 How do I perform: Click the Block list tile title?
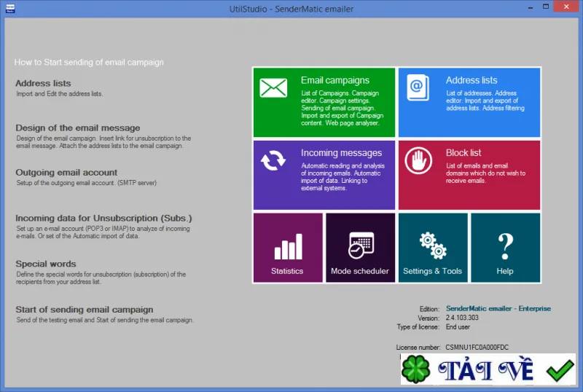click(463, 153)
